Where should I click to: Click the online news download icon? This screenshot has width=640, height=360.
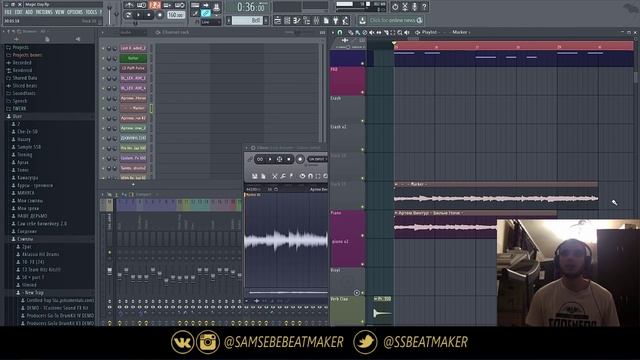[362, 20]
